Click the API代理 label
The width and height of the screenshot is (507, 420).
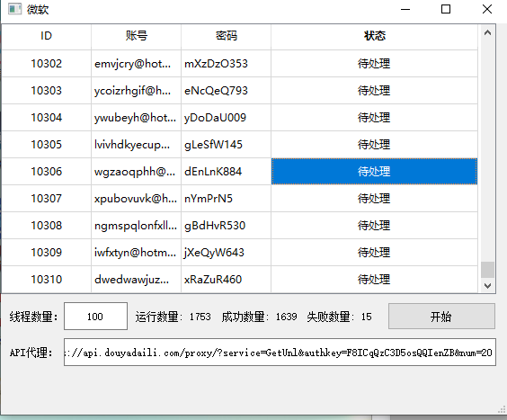[x=31, y=353]
